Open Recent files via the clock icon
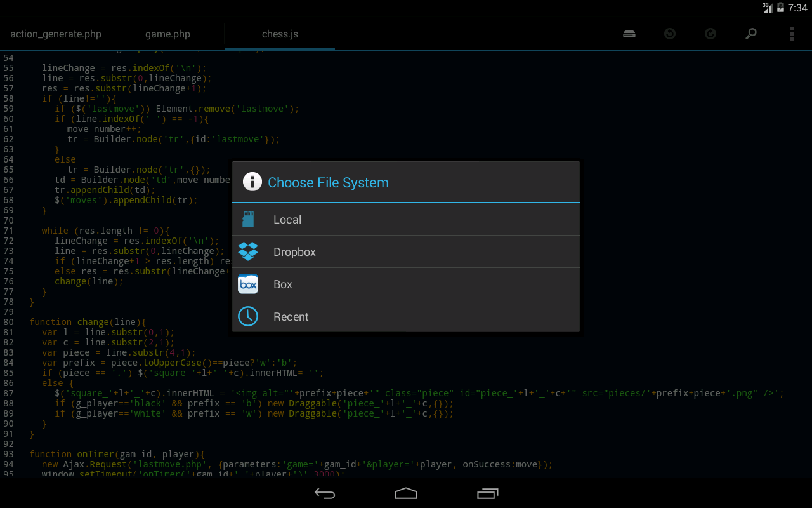 pyautogui.click(x=248, y=316)
